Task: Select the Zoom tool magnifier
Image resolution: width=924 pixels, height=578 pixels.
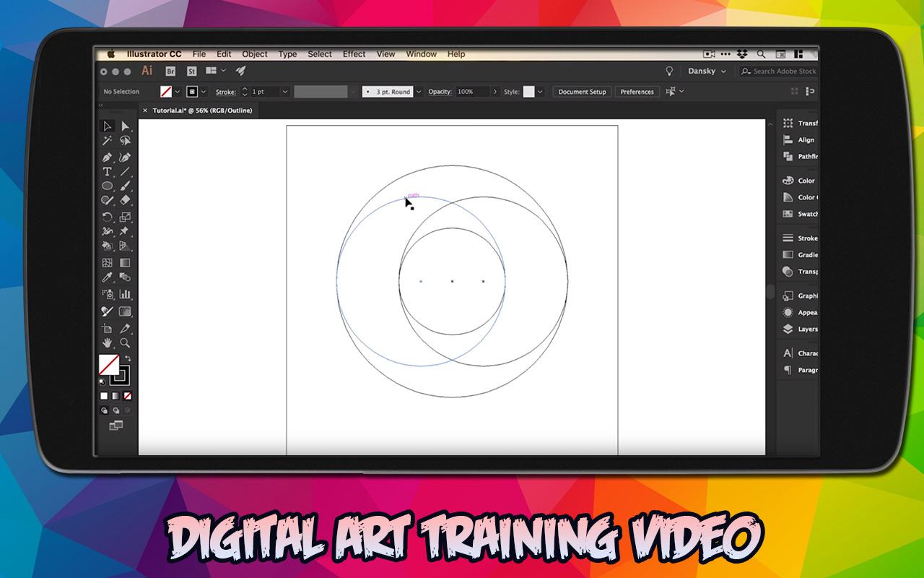Action: [x=125, y=343]
